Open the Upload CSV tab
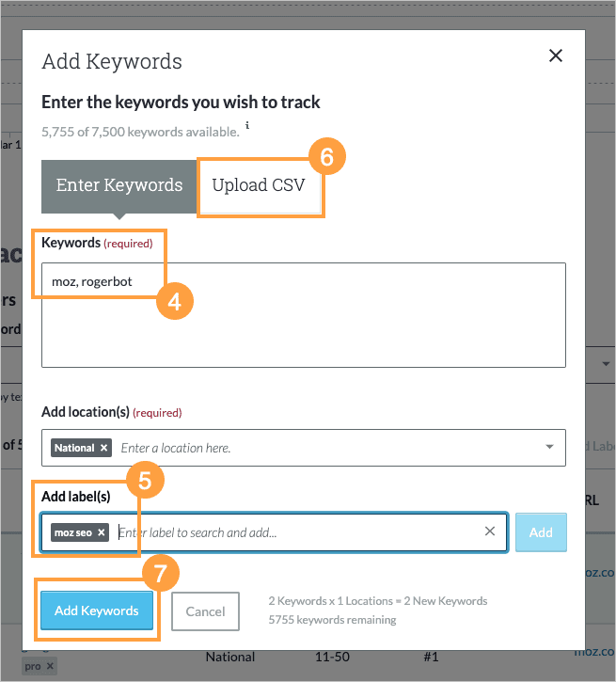This screenshot has width=616, height=682. click(259, 185)
